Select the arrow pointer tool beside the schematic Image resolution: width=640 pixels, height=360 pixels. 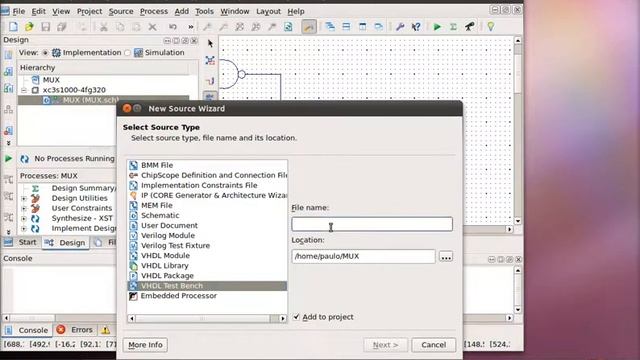210,43
